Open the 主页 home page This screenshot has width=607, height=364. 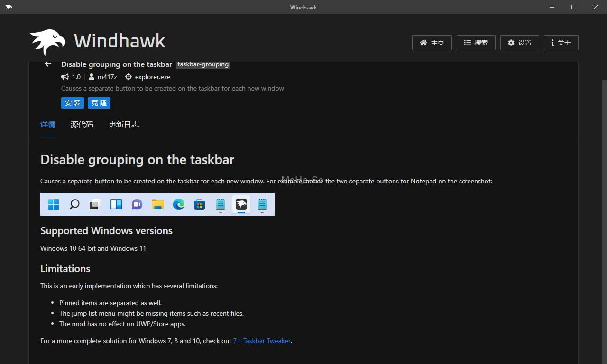tap(432, 43)
